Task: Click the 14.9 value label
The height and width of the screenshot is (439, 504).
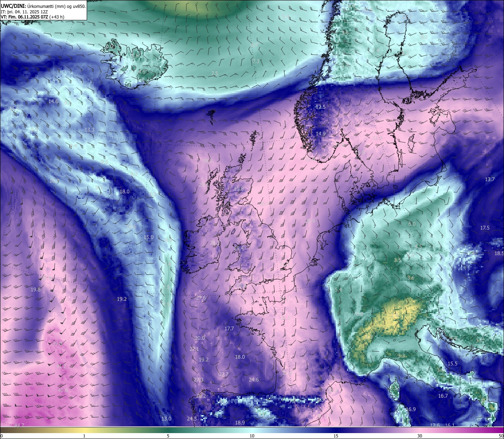Action: pos(321,134)
